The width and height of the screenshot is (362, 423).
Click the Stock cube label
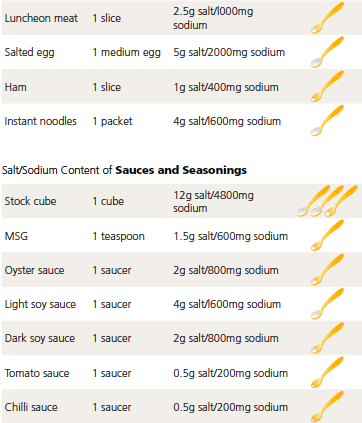pos(30,201)
